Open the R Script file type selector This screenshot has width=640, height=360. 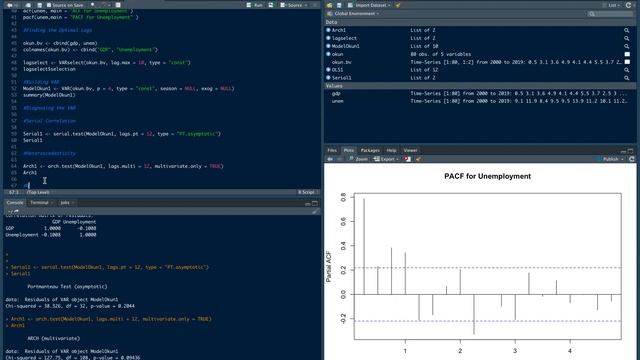307,192
